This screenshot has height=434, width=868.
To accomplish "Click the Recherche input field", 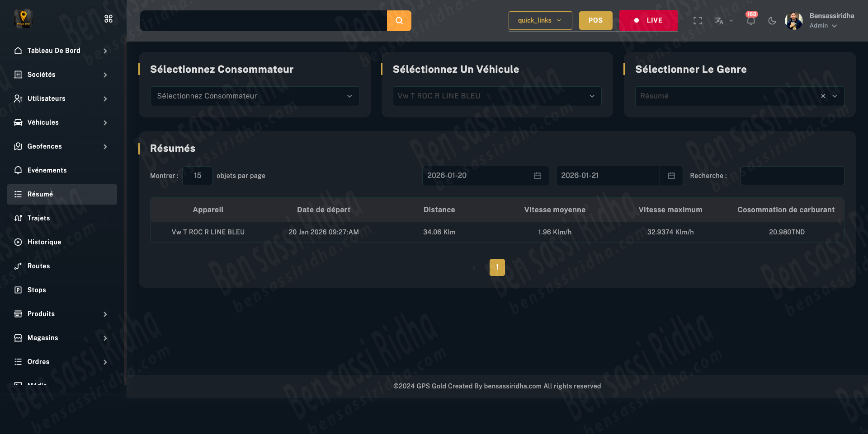I will [792, 176].
